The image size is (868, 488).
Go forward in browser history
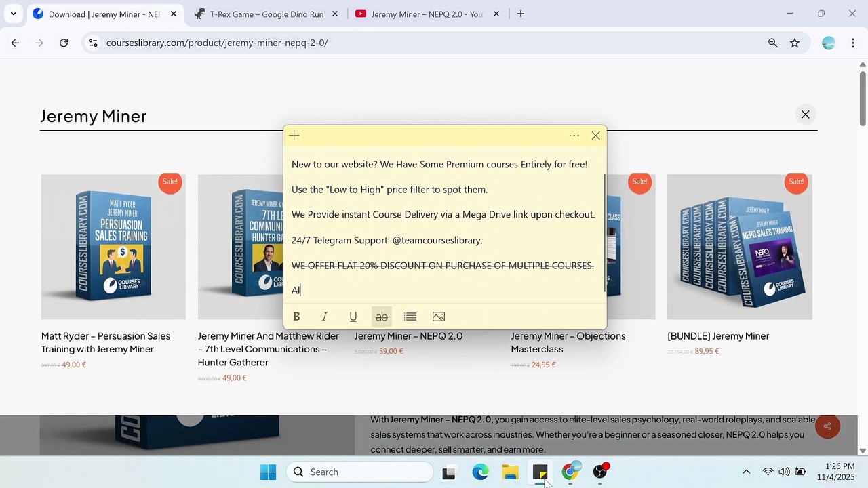(39, 43)
